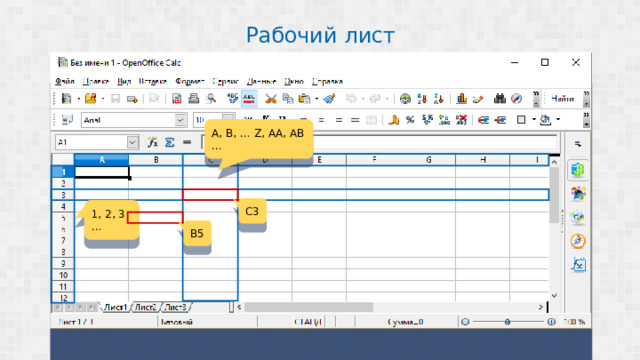Screen dimensions: 640x360
Task: Sort data ascending
Action: pos(422,98)
